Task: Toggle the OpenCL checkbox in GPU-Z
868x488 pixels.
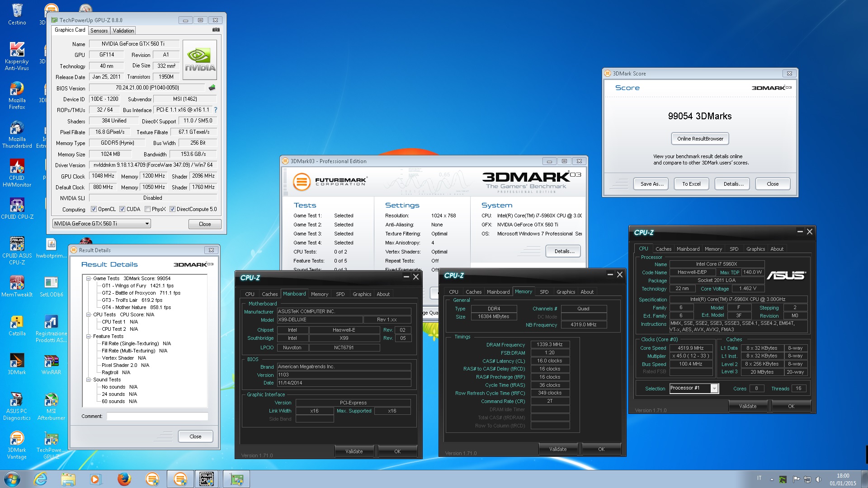Action: pos(94,209)
